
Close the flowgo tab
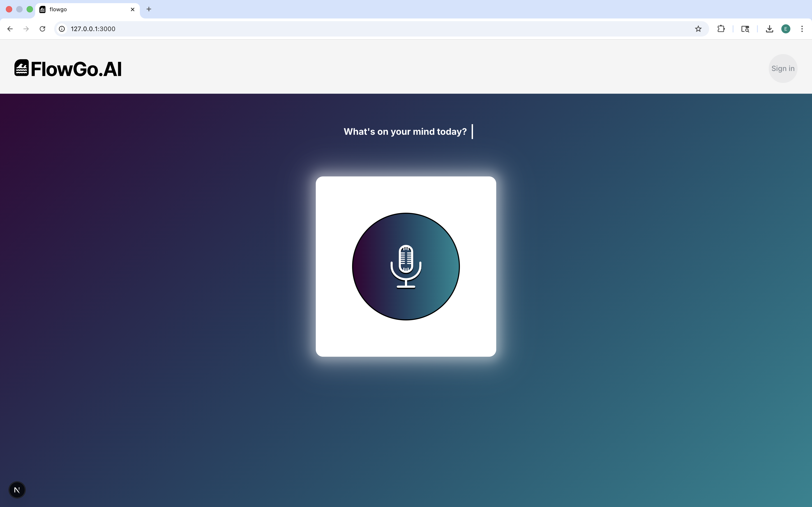133,9
